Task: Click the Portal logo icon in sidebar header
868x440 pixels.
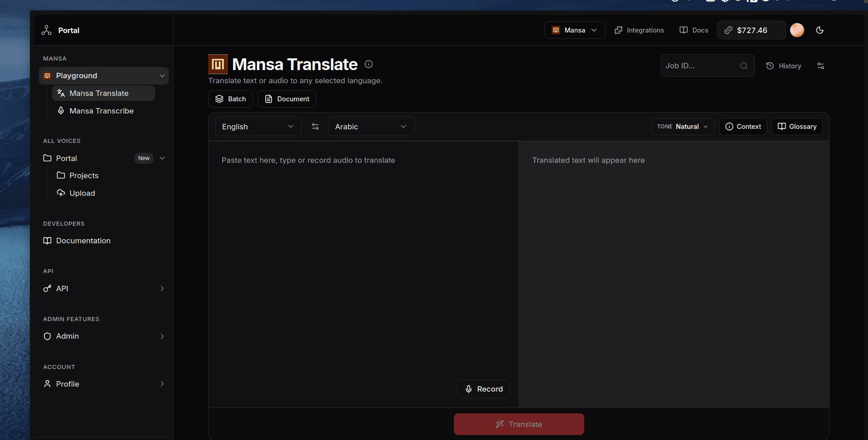Action: [x=46, y=30]
